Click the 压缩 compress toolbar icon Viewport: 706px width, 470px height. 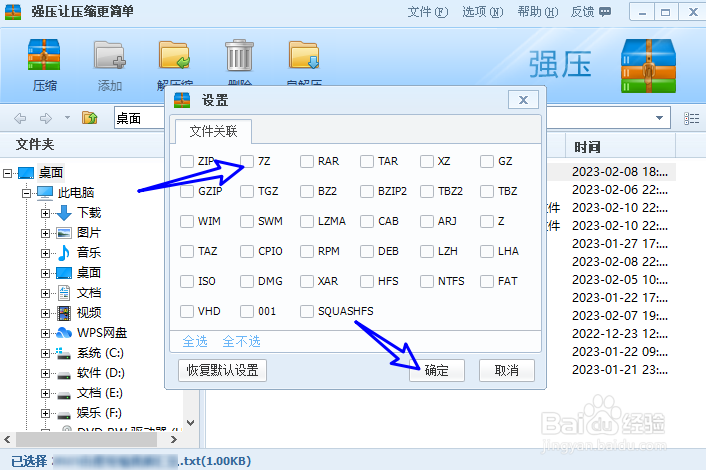44,55
